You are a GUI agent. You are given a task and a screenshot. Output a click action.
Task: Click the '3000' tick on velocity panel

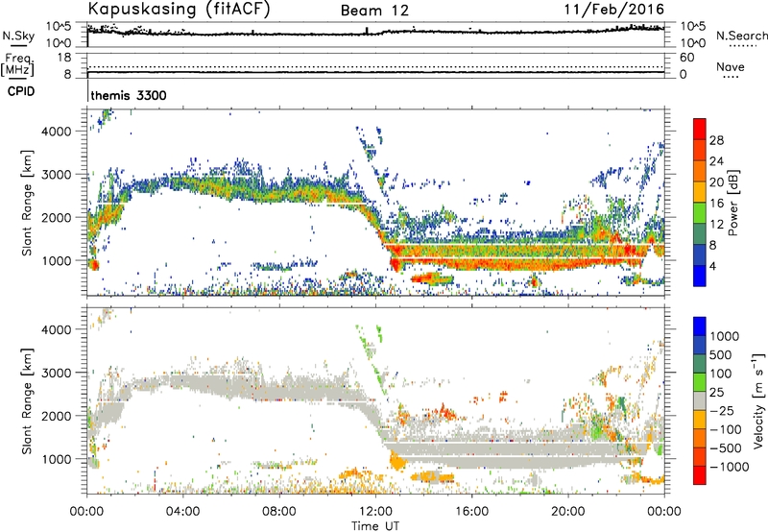[x=56, y=373]
